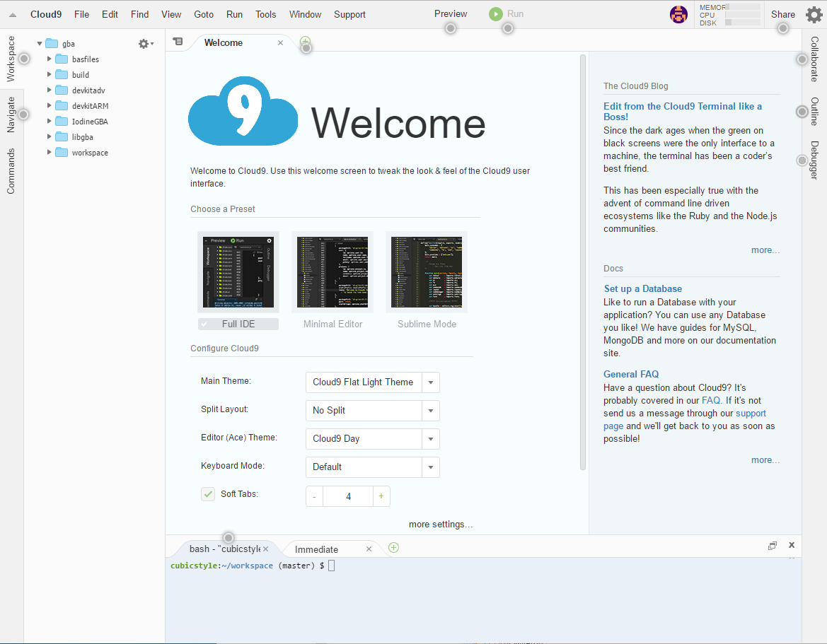Screen dimensions: 827x644
Task: Expand the devkitadv folder arrow
Action: click(49, 90)
